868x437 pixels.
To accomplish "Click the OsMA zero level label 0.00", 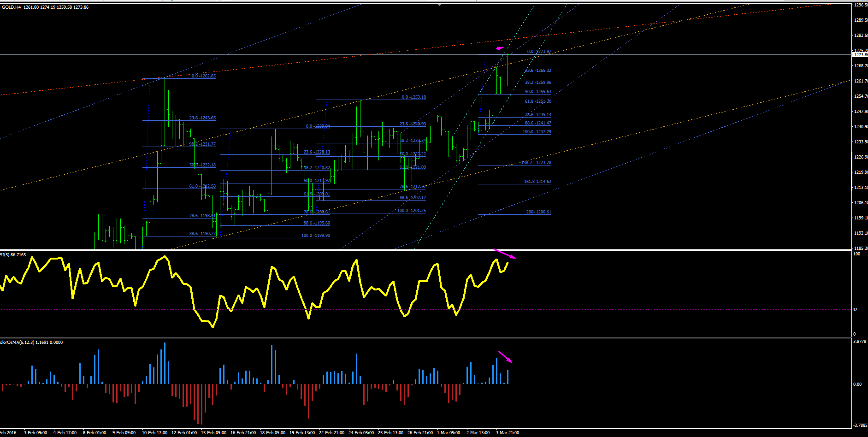I will (857, 384).
